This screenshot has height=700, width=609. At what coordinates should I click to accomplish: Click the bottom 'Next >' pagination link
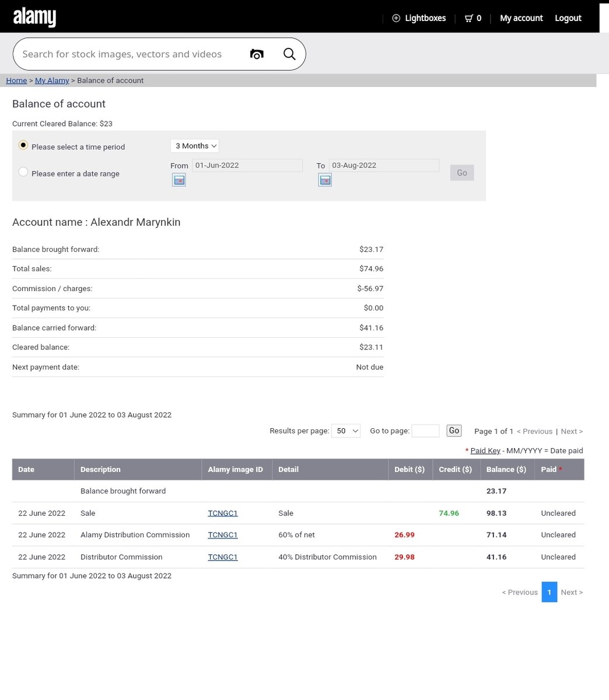tap(572, 592)
